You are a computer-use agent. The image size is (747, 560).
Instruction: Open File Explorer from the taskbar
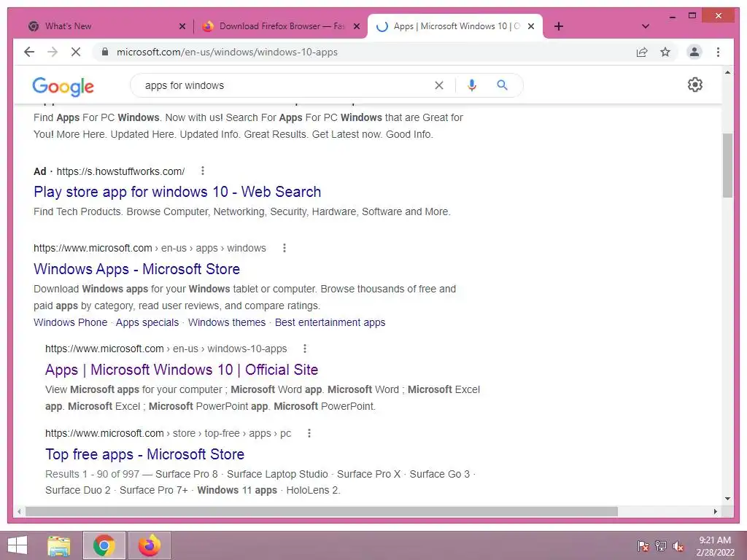tap(59, 545)
